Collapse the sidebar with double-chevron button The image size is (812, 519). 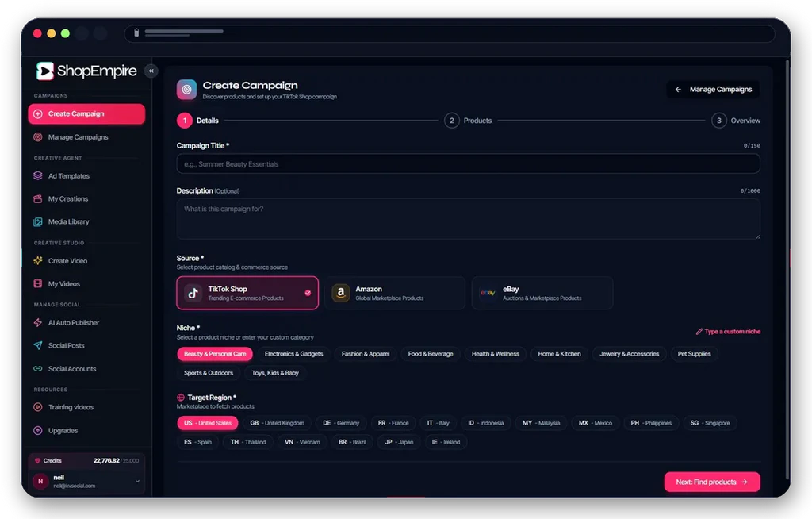point(151,71)
